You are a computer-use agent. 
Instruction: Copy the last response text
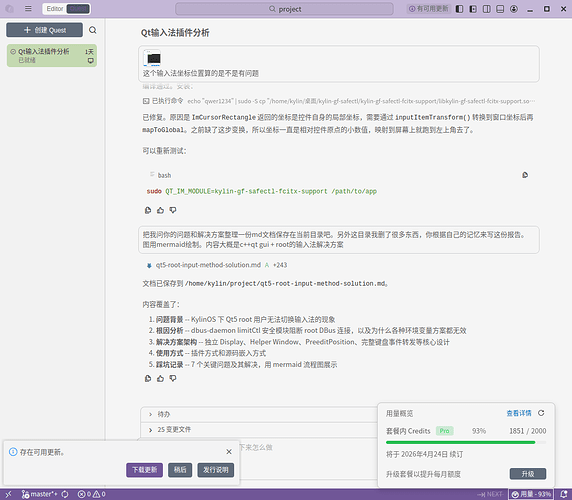(x=148, y=378)
